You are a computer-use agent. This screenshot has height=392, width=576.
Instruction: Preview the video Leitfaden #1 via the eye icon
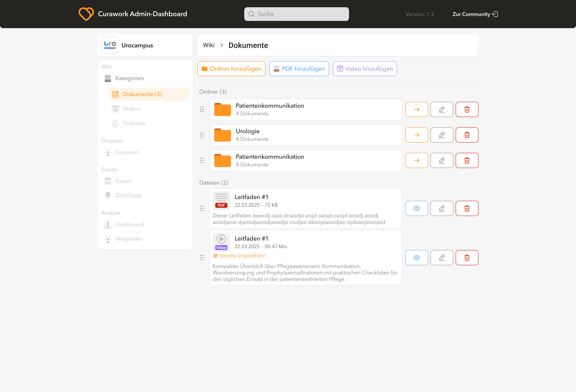pyautogui.click(x=416, y=257)
